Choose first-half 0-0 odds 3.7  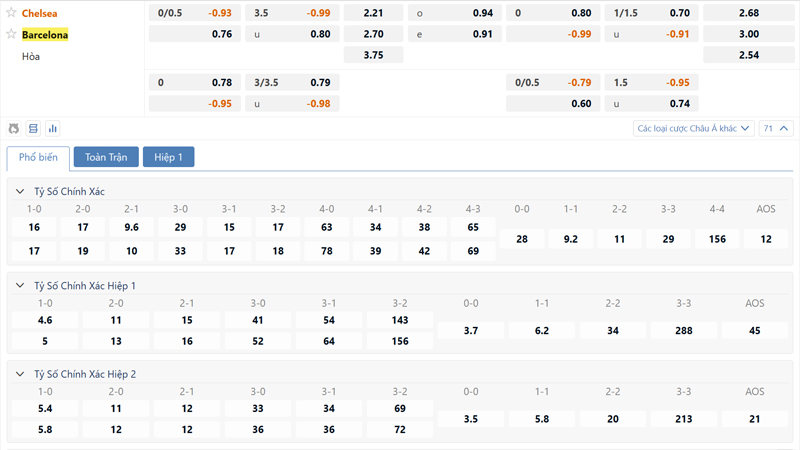(x=471, y=330)
